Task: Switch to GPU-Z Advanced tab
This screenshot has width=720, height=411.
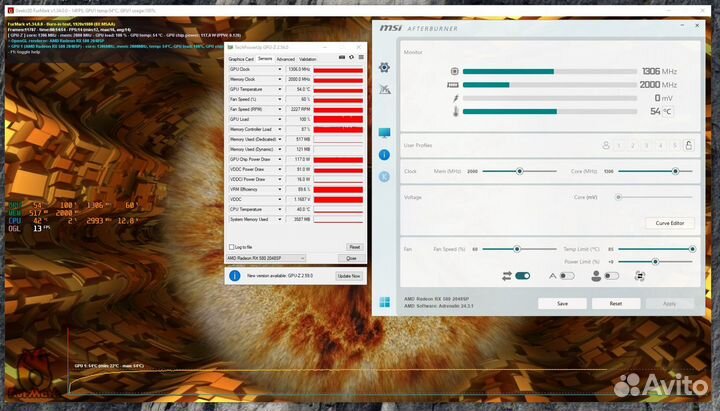Action: [286, 59]
